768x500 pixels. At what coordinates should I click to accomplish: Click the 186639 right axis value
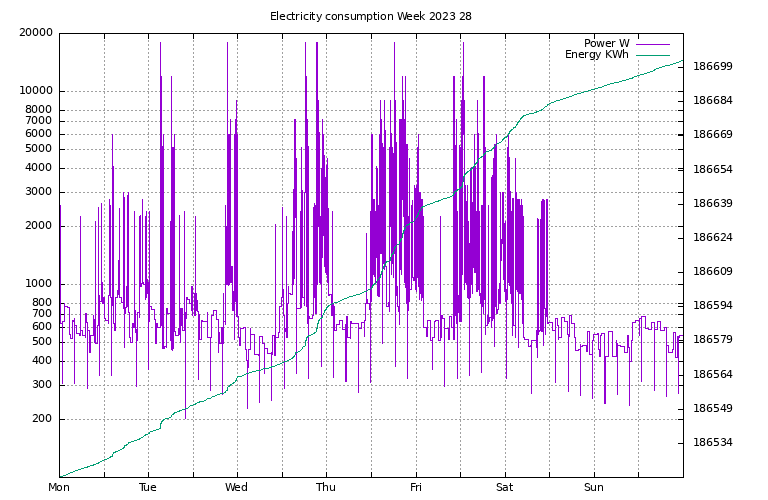click(x=713, y=203)
